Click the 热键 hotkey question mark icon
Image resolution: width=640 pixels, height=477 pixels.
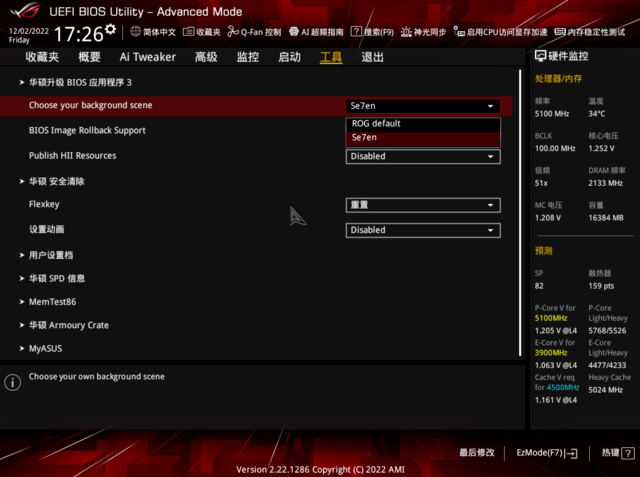[625, 453]
